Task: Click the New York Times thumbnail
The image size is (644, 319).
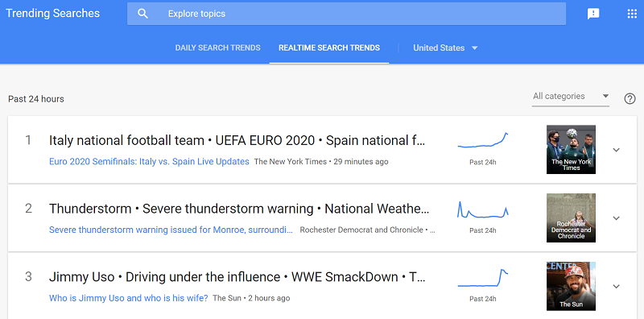Action: 571,149
